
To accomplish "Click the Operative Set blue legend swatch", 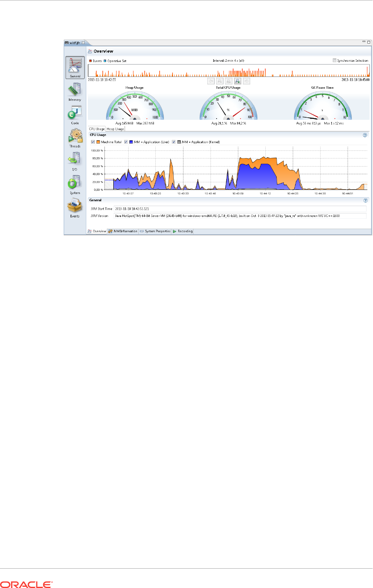I will coord(105,61).
